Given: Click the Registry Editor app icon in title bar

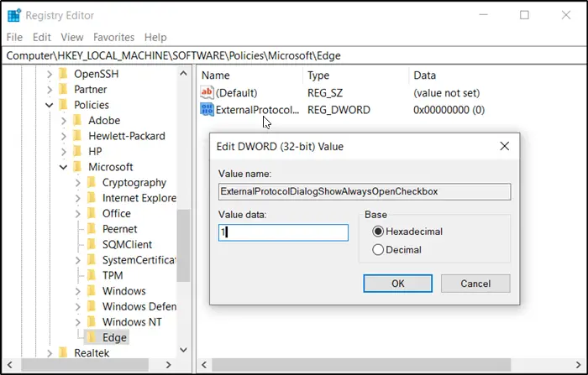Looking at the screenshot, I should coord(14,15).
